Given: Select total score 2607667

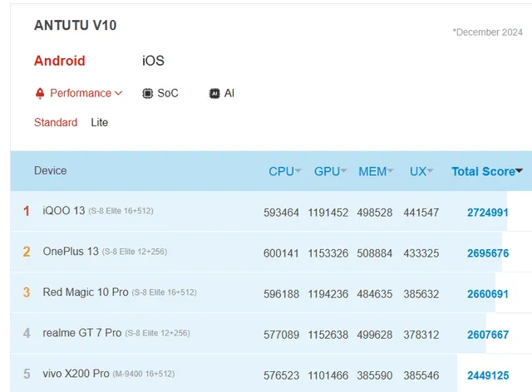Looking at the screenshot, I should tap(488, 335).
